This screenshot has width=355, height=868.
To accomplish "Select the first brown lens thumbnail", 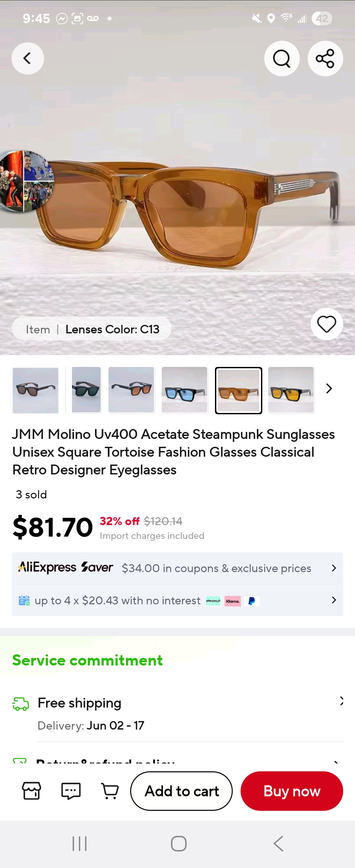I will (35, 390).
